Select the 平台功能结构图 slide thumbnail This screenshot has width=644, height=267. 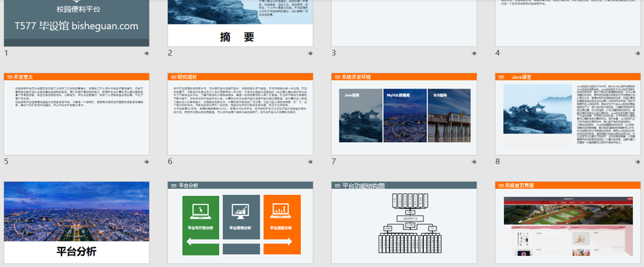click(404, 223)
